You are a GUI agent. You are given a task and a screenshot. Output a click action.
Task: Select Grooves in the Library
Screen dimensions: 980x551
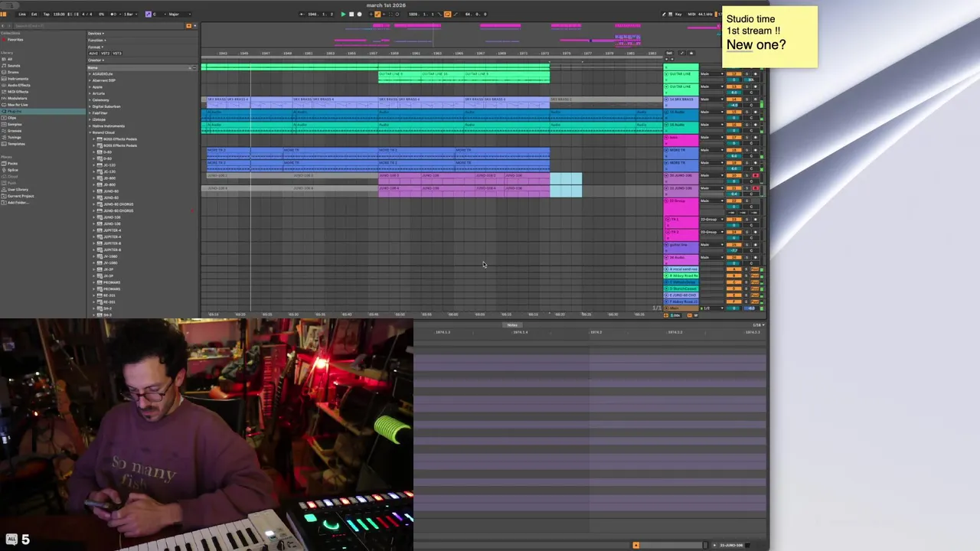click(x=15, y=131)
